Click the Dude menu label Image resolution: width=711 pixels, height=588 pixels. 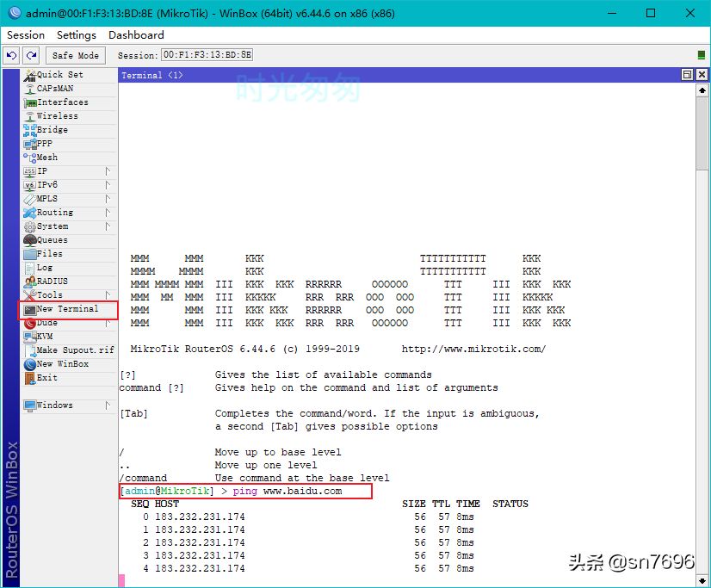point(47,323)
